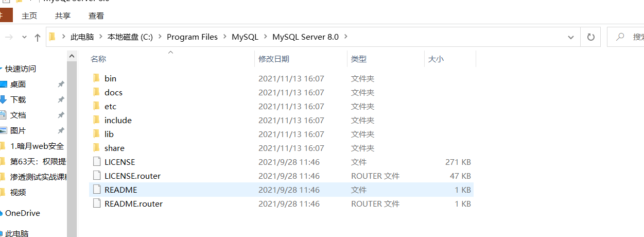Select the LICENSE.router file name
Viewport: 644px width, 237px height.
132,176
